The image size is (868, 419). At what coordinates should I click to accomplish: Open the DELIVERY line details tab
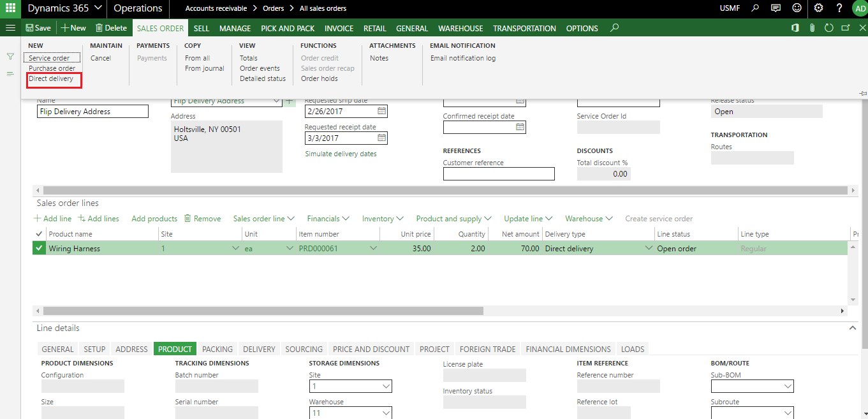click(x=259, y=349)
